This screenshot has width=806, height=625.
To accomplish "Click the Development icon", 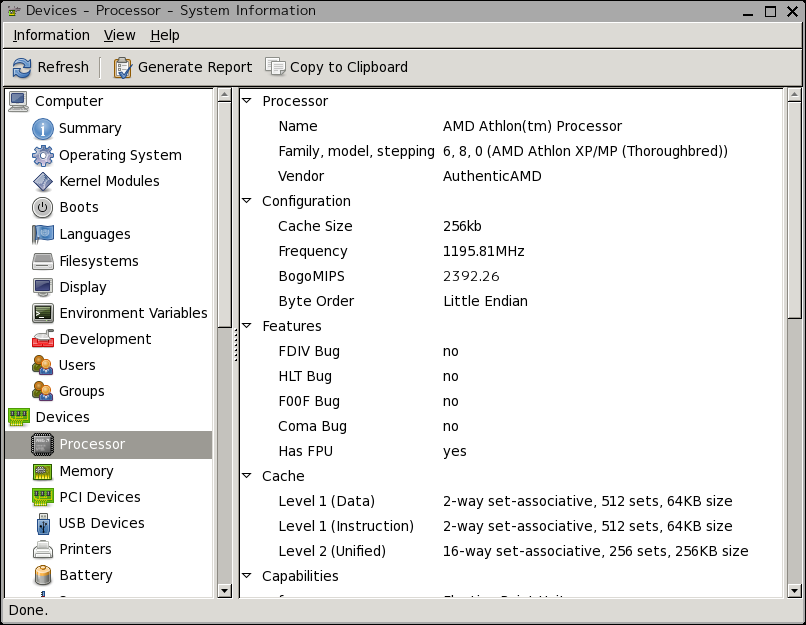I will [x=43, y=339].
